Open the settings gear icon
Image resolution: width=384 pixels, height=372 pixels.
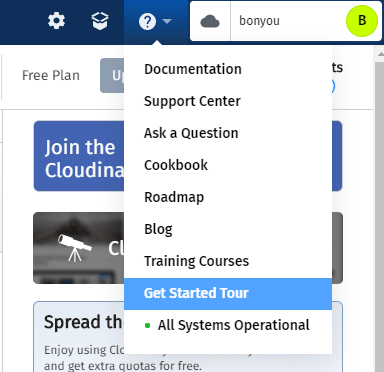56,21
